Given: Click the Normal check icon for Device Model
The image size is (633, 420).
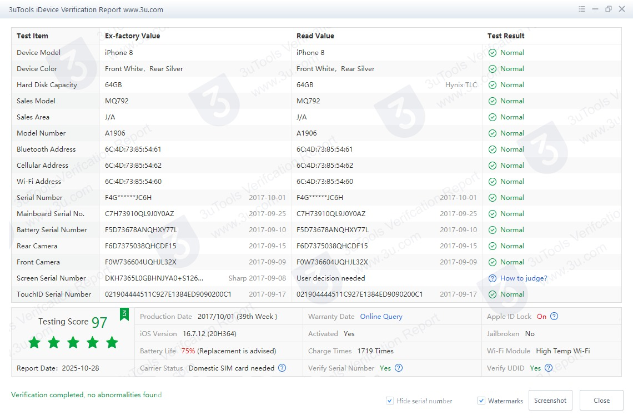Looking at the screenshot, I should [493, 52].
